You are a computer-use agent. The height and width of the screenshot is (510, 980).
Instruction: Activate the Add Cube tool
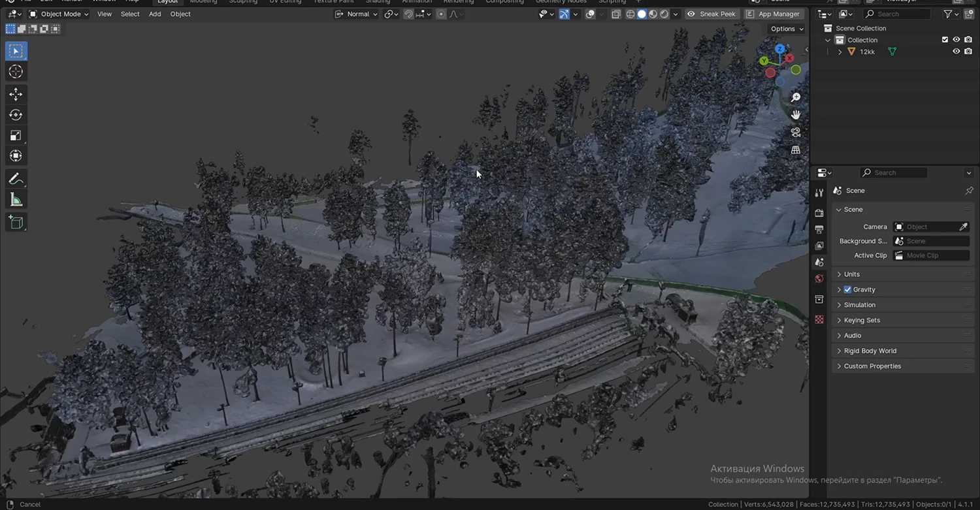click(16, 223)
